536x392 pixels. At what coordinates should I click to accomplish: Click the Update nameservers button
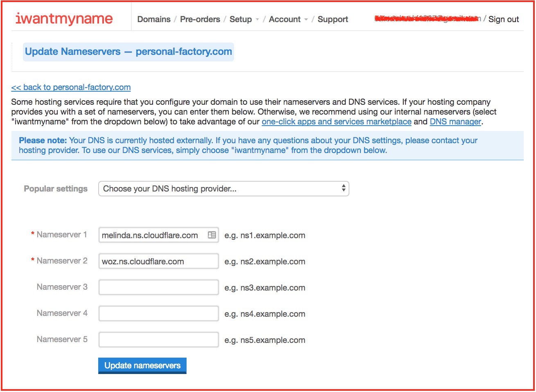(x=142, y=365)
